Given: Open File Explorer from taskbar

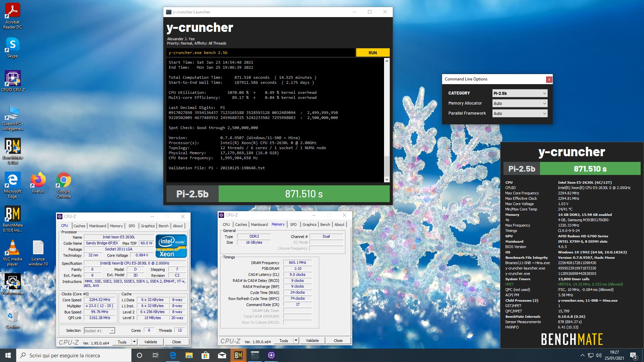Looking at the screenshot, I should pyautogui.click(x=189, y=355).
